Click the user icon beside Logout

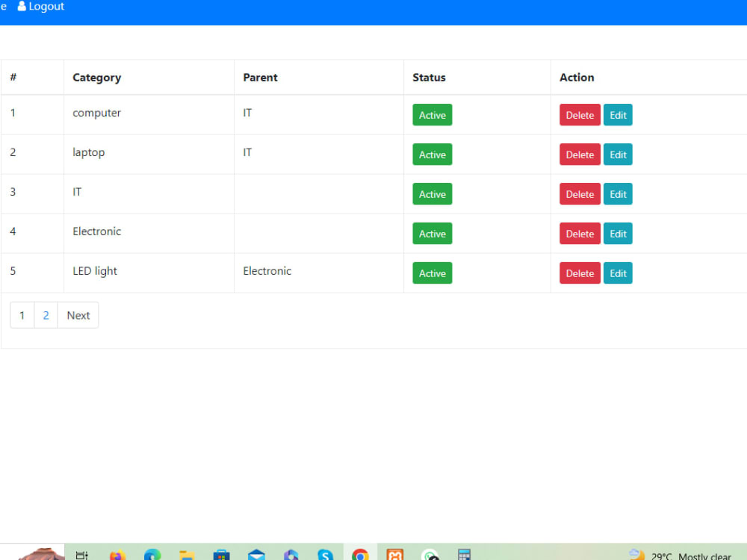pyautogui.click(x=22, y=6)
